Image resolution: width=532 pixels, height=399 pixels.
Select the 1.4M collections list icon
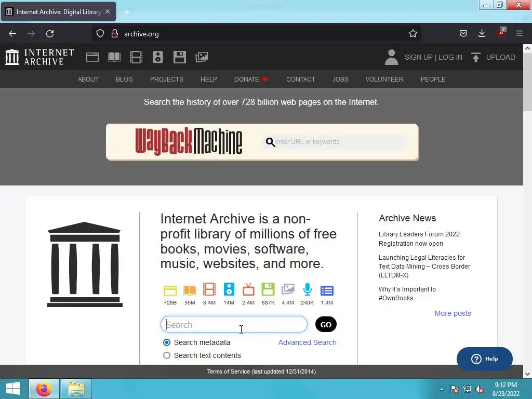327,291
